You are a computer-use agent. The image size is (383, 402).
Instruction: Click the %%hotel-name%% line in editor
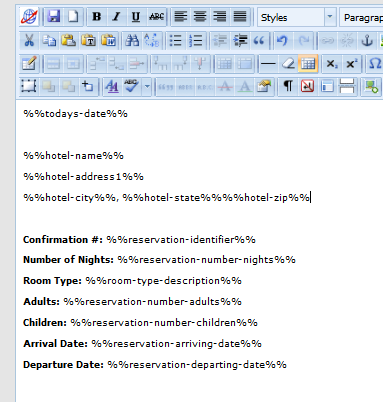(73, 156)
